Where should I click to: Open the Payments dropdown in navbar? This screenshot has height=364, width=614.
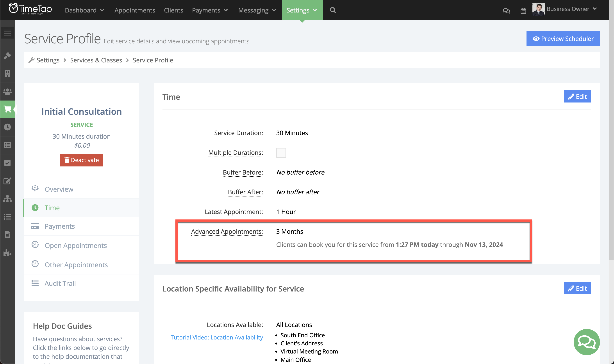pos(210,10)
